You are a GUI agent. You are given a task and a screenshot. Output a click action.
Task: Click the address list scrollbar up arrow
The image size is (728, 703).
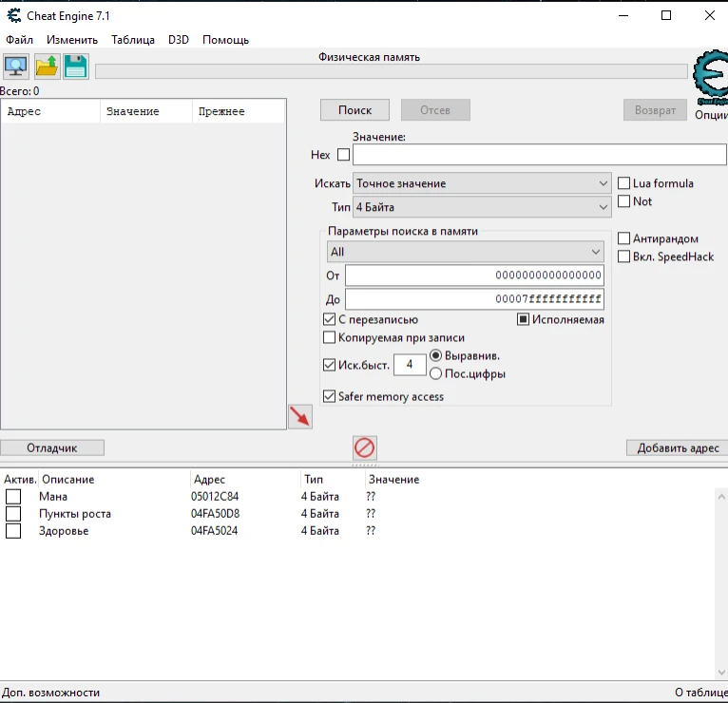[x=721, y=497]
